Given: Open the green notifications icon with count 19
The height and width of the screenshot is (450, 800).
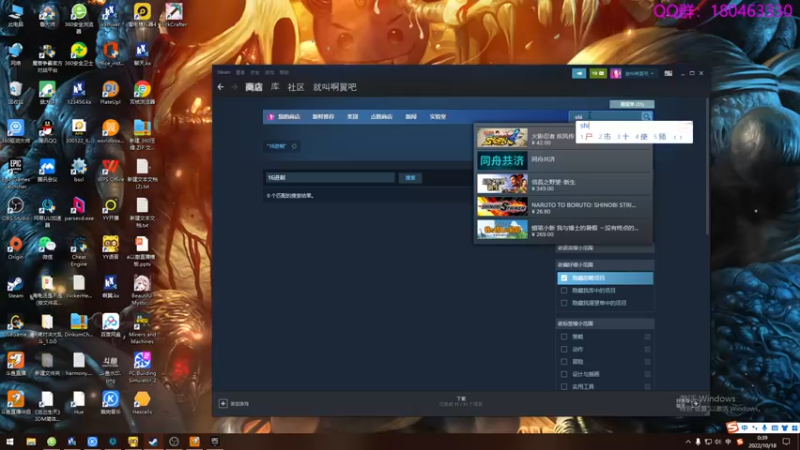Looking at the screenshot, I should [597, 73].
